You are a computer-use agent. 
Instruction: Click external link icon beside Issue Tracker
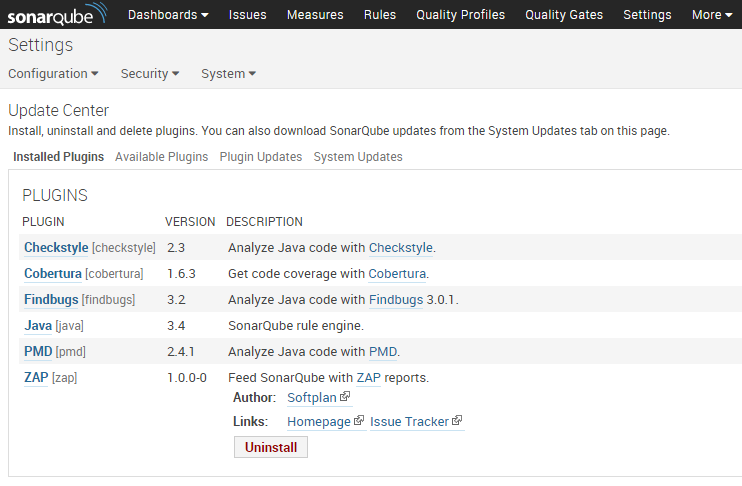click(x=457, y=420)
